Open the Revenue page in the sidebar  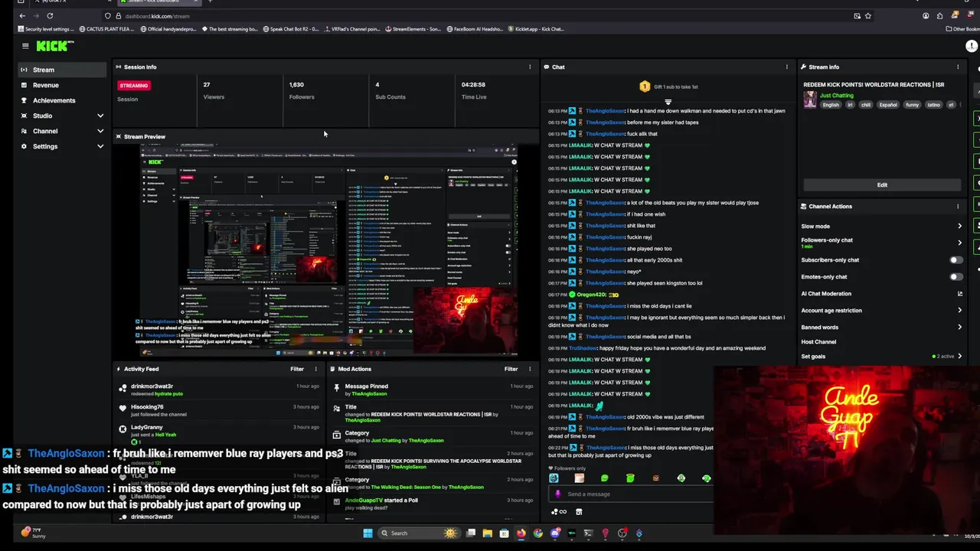point(62,85)
